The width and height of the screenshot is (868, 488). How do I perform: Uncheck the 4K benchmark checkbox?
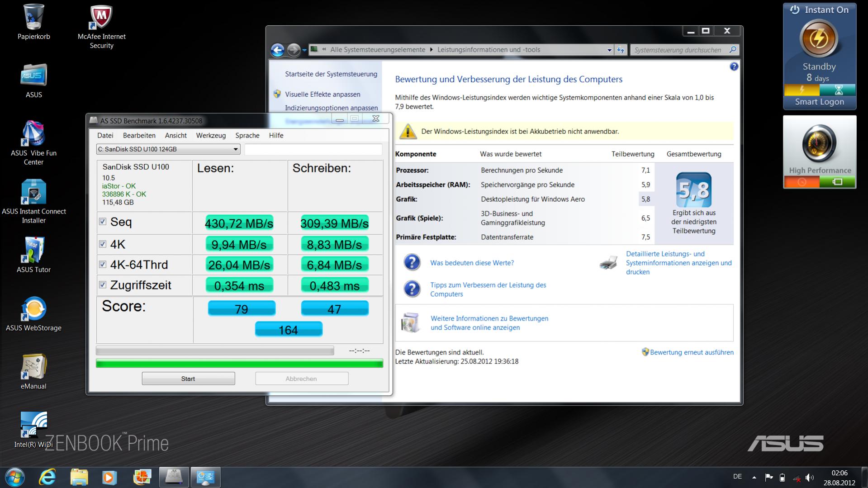pos(103,244)
